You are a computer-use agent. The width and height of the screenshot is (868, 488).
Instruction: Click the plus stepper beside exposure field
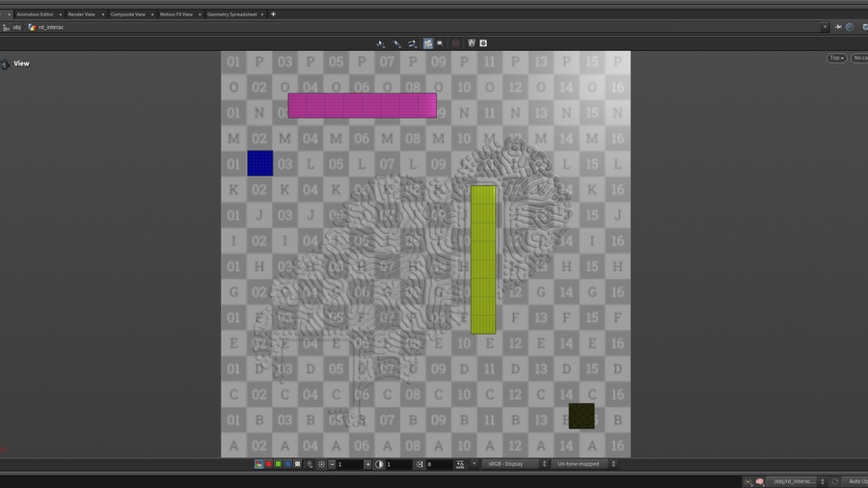click(367, 464)
